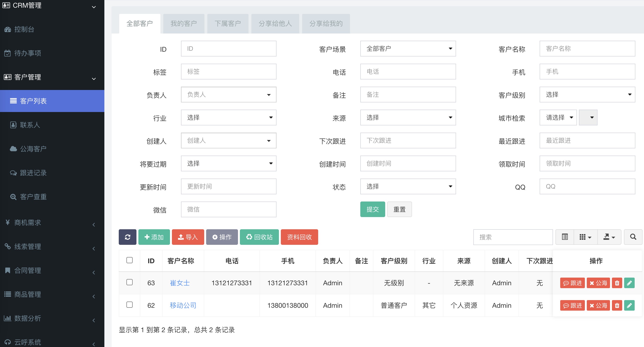
Task: Click the 操作 actions button
Action: point(222,237)
